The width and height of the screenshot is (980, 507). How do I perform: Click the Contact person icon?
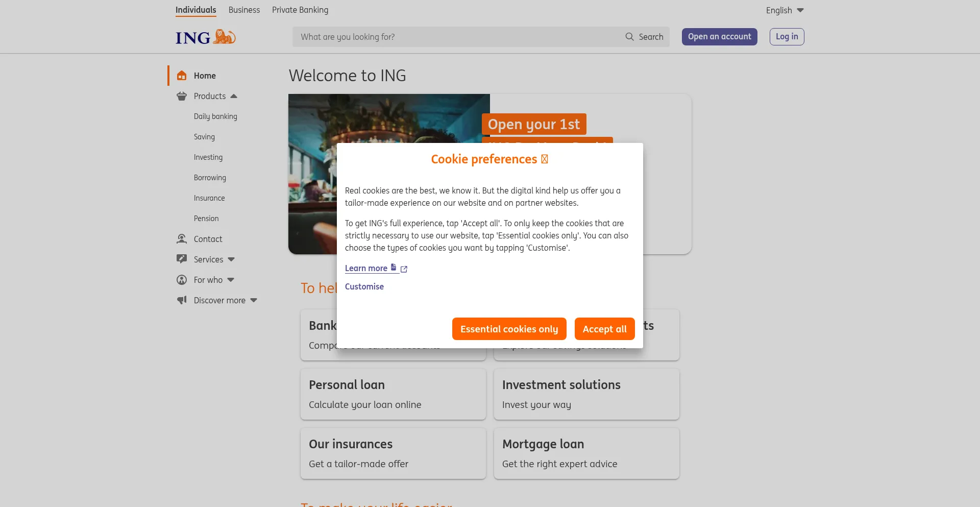pyautogui.click(x=182, y=239)
